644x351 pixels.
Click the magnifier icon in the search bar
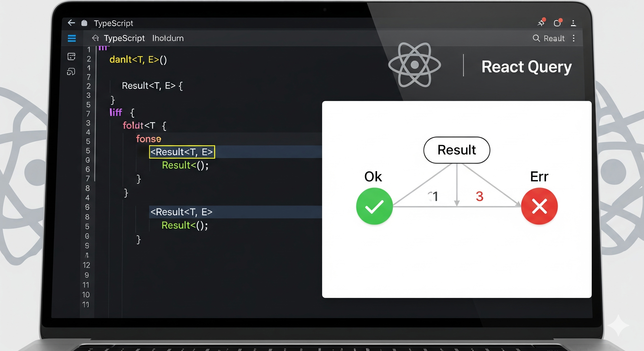(537, 38)
